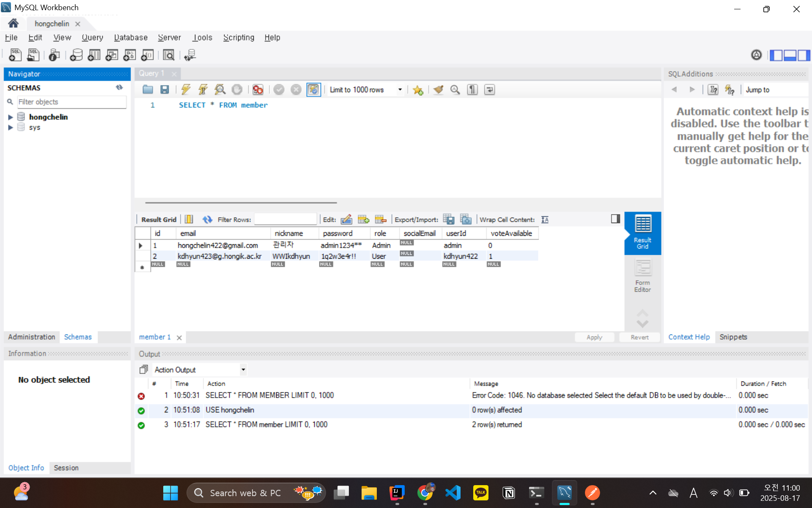
Task: Expand the hongchelin schema tree node
Action: coord(11,117)
